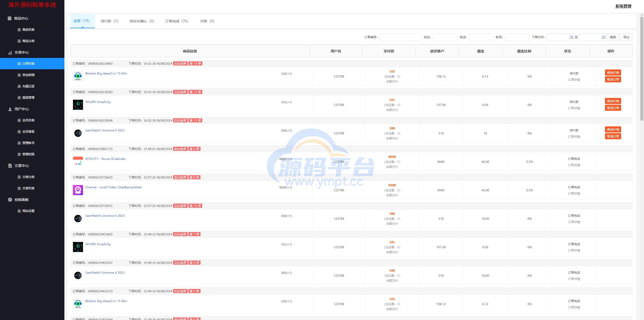
Task: Open 管理帐号 in the sidebar
Action: 28,143
